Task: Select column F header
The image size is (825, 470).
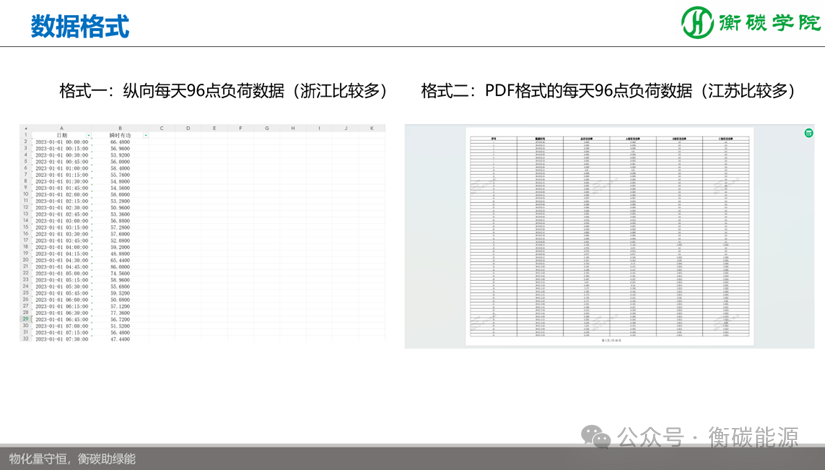Action: pos(240,128)
